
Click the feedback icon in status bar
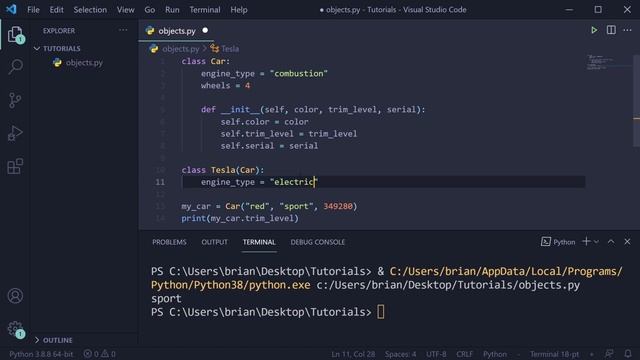pos(609,354)
